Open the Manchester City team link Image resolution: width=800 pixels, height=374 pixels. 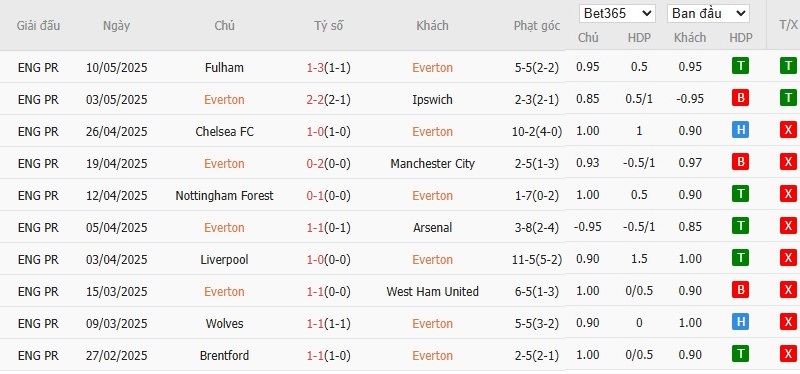click(x=433, y=163)
